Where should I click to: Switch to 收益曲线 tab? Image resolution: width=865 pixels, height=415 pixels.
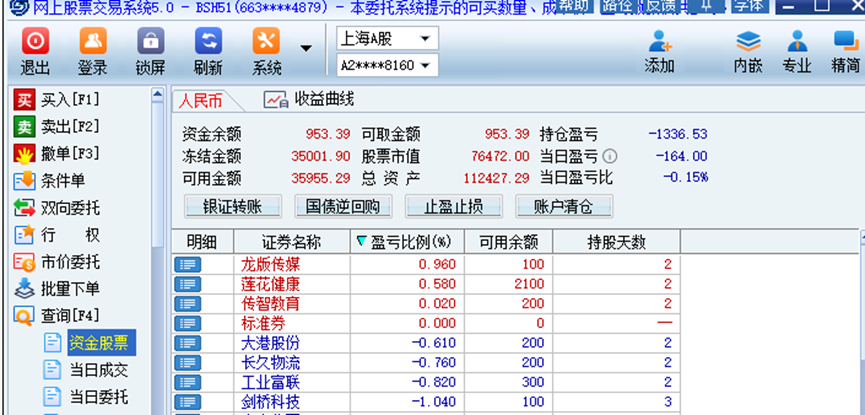click(310, 100)
